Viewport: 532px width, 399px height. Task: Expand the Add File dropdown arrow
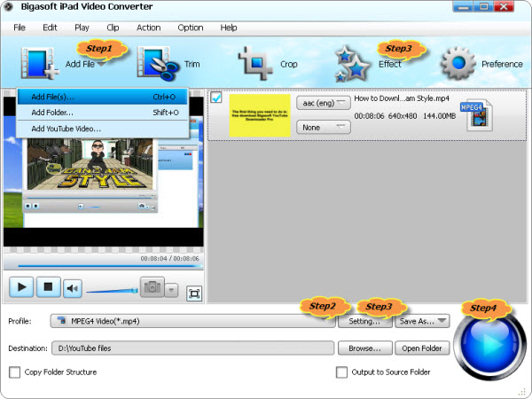101,64
